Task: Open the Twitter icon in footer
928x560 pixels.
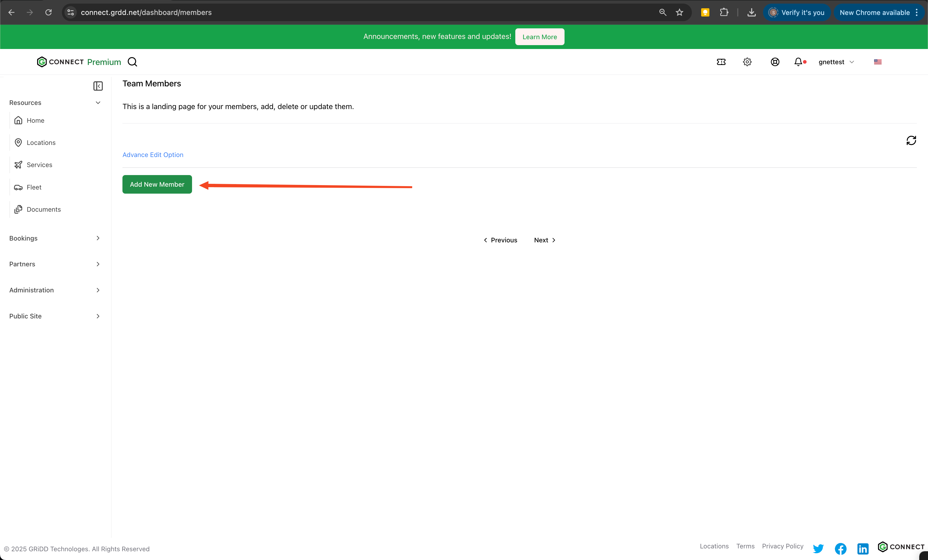Action: (x=818, y=548)
